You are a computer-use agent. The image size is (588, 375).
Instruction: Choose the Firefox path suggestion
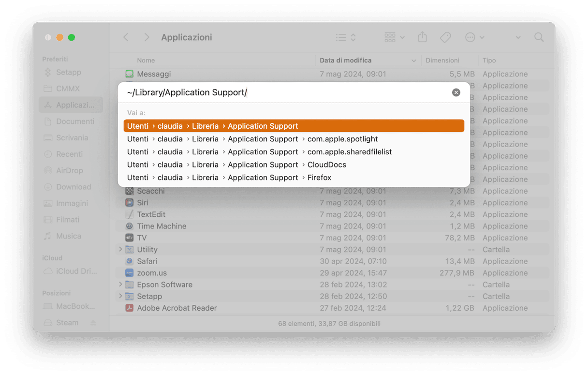coord(294,178)
